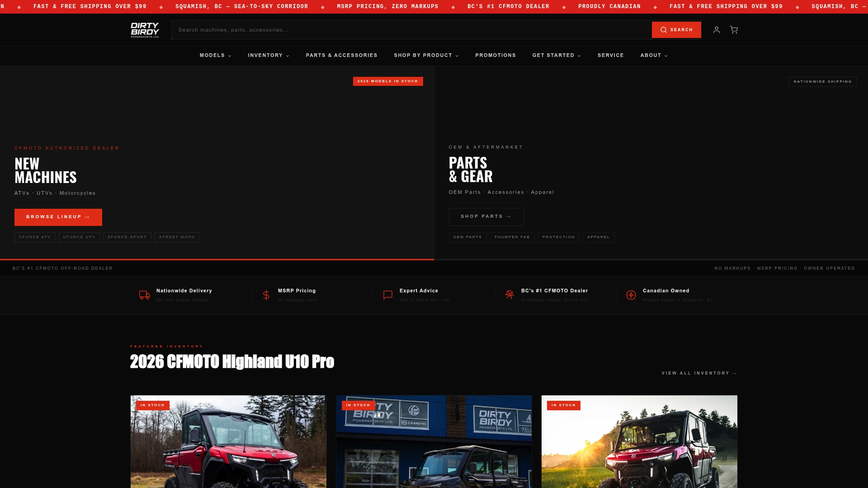Click the red Search button
Screen dimensions: 868x488
tap(676, 30)
